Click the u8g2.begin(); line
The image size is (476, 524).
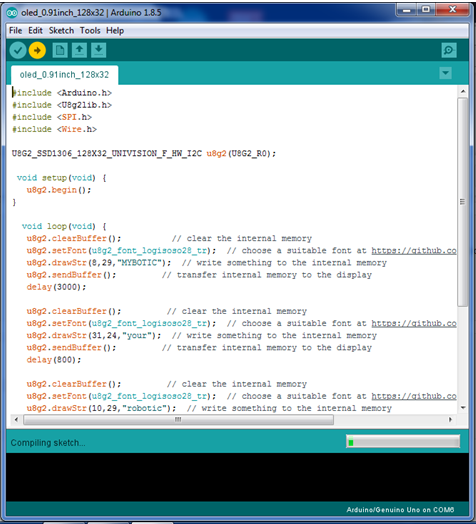coord(58,190)
